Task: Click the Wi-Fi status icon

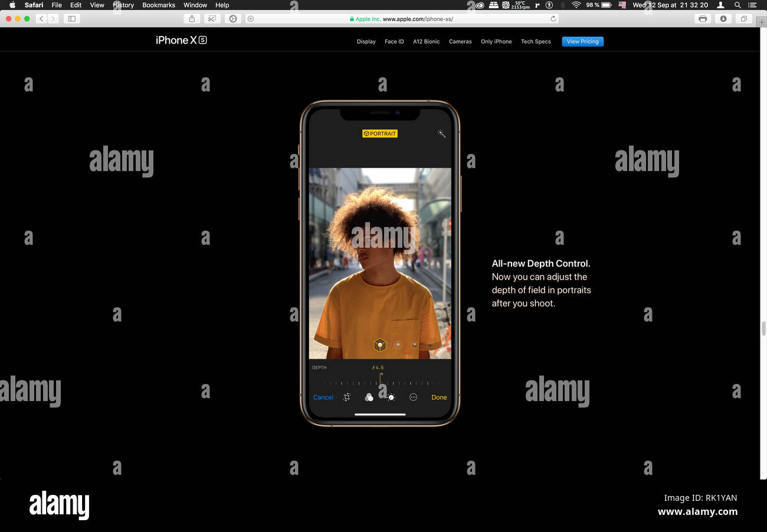Action: pos(576,5)
